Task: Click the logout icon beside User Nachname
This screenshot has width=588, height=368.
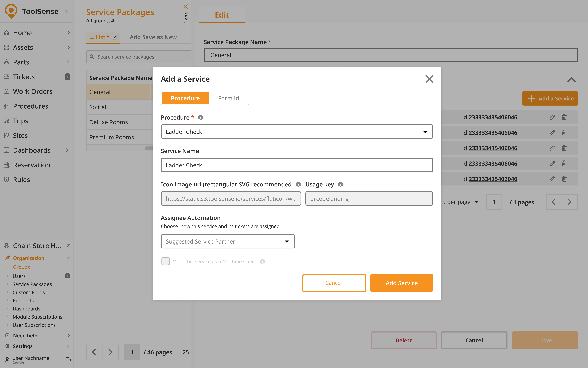Action: [68, 360]
